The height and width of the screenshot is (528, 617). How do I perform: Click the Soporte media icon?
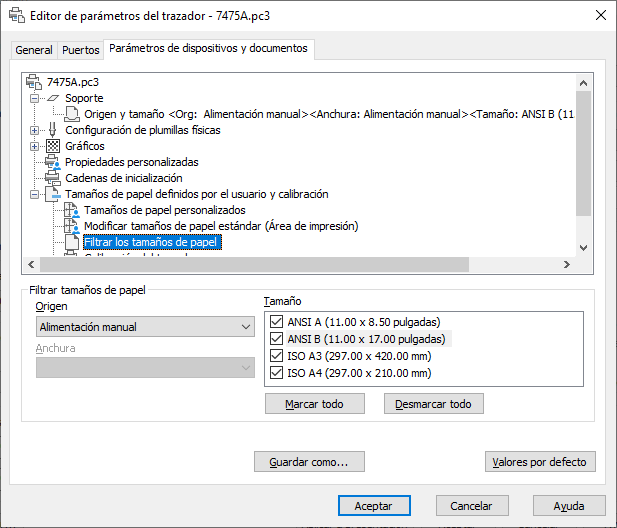tap(53, 98)
